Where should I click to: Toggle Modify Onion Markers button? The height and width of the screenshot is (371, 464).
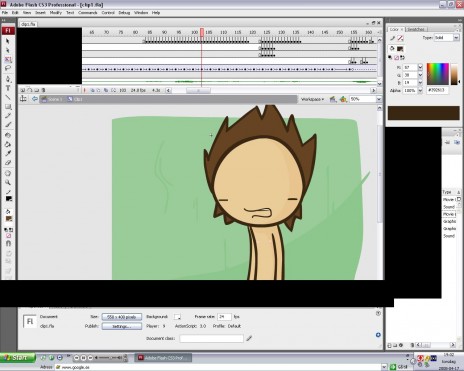(113, 90)
